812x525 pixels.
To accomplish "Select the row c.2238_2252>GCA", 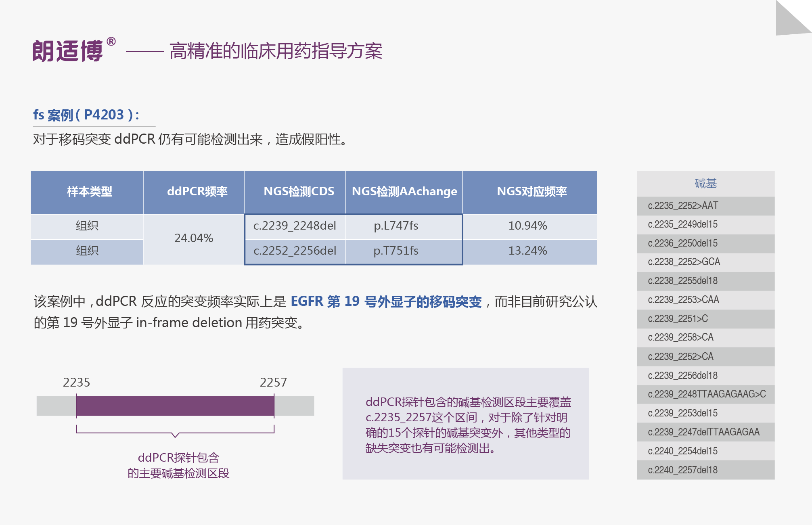I will coord(705,262).
